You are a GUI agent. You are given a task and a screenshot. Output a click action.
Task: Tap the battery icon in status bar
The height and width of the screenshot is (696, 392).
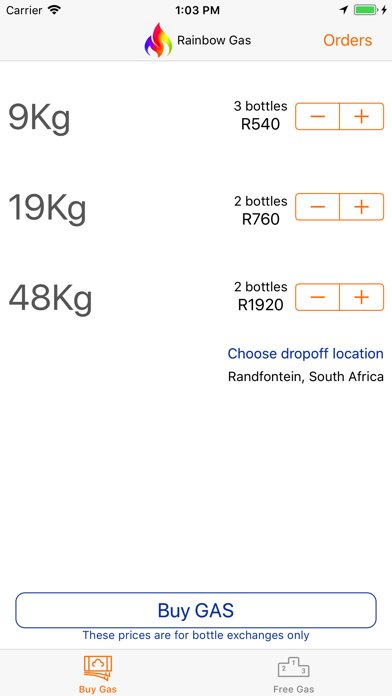[x=367, y=10]
